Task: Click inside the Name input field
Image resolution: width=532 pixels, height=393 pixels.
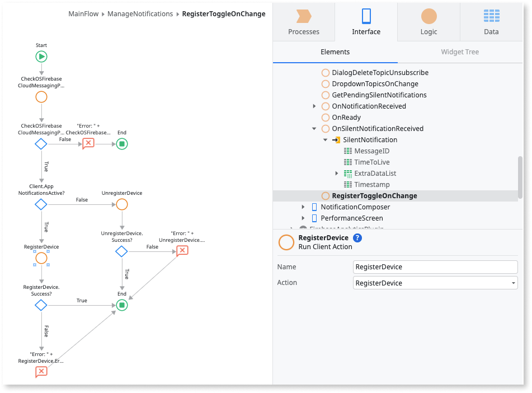Action: pyautogui.click(x=435, y=267)
